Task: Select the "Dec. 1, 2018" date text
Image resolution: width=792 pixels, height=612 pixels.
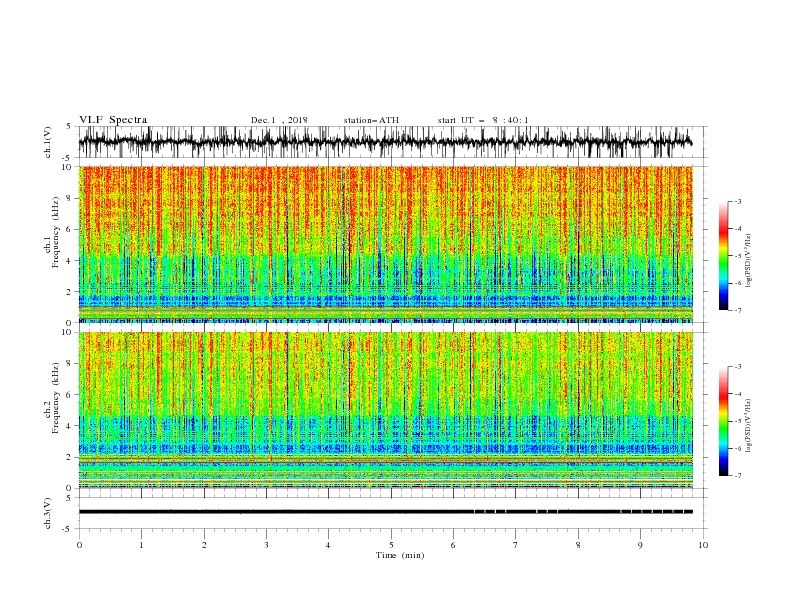Action: pos(279,120)
